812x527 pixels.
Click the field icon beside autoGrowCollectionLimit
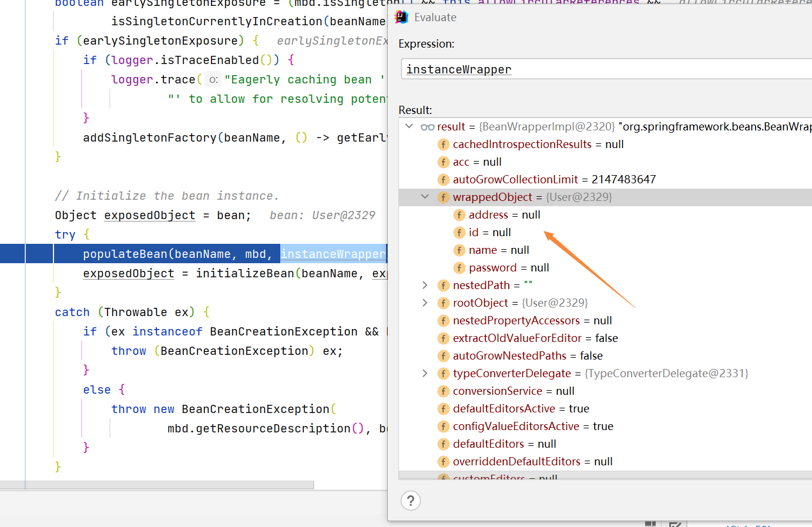click(444, 179)
